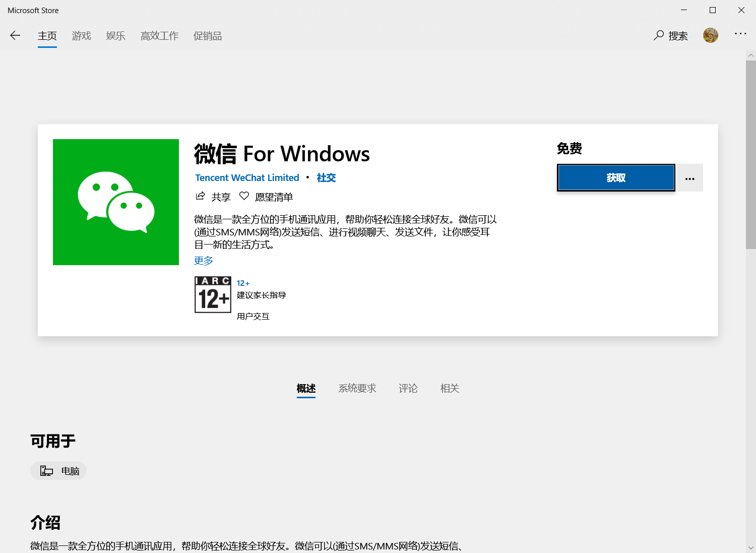
Task: Click the scrollbar up arrow
Action: tap(751, 55)
